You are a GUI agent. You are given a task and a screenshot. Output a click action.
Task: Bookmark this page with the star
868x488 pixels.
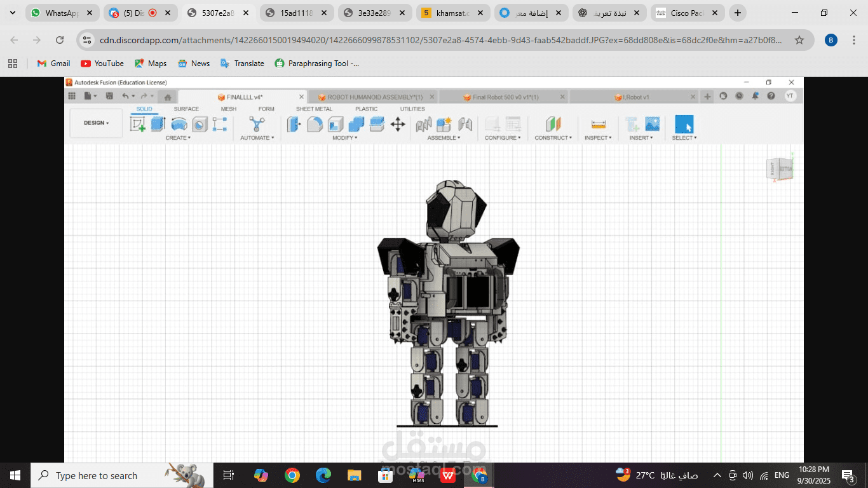(799, 40)
